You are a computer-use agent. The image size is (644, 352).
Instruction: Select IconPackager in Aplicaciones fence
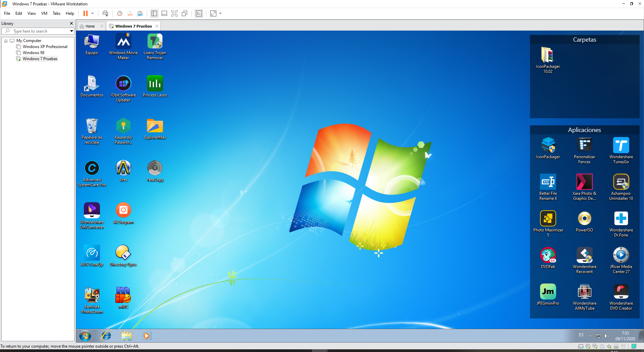point(548,148)
